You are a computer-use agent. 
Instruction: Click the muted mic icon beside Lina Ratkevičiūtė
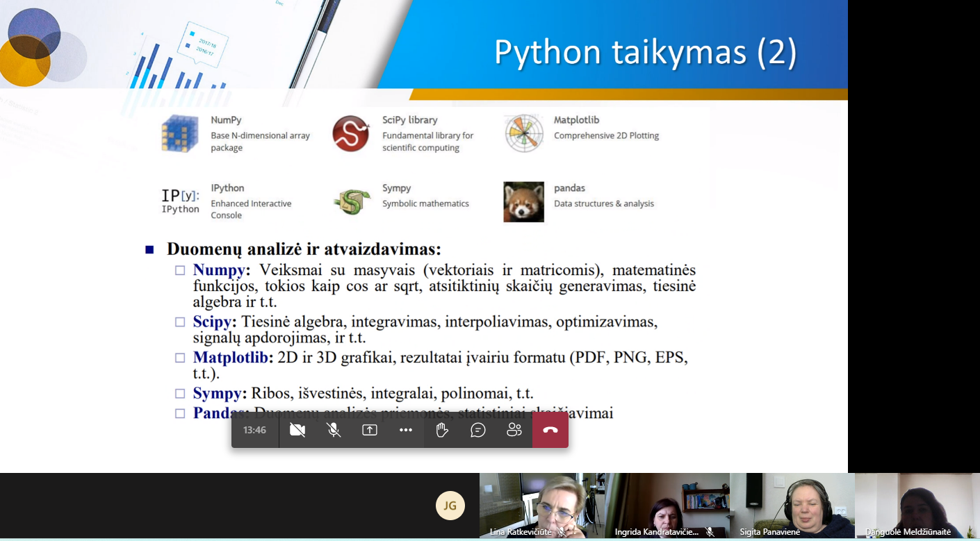562,532
